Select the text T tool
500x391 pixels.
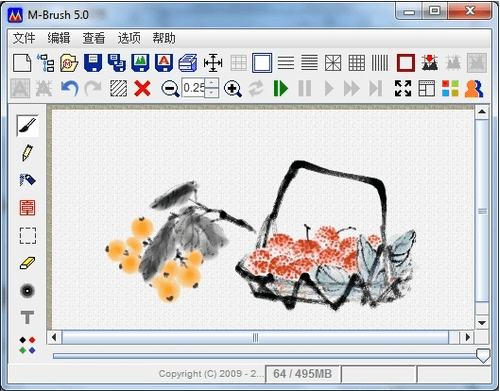pos(27,317)
